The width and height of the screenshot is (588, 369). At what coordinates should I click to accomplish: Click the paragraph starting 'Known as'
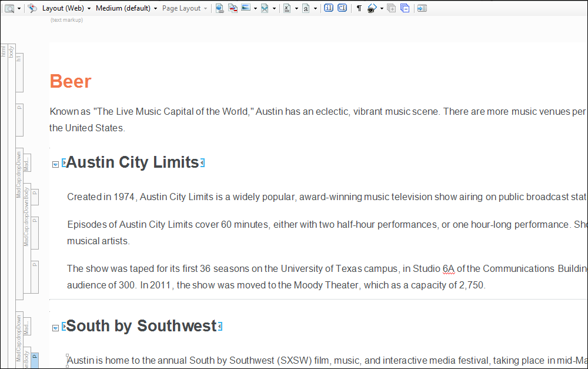click(318, 119)
